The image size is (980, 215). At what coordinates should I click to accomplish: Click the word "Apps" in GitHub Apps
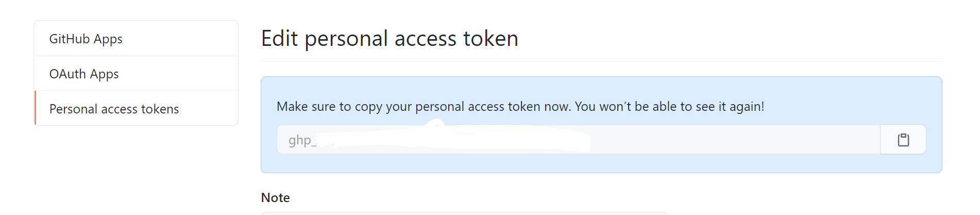[108, 39]
